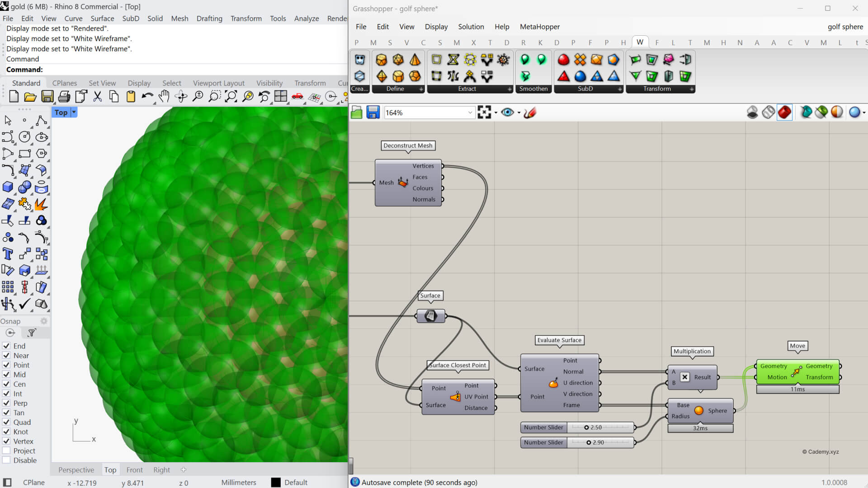Click the Millimeters units status button
868x488 pixels.
tap(239, 483)
